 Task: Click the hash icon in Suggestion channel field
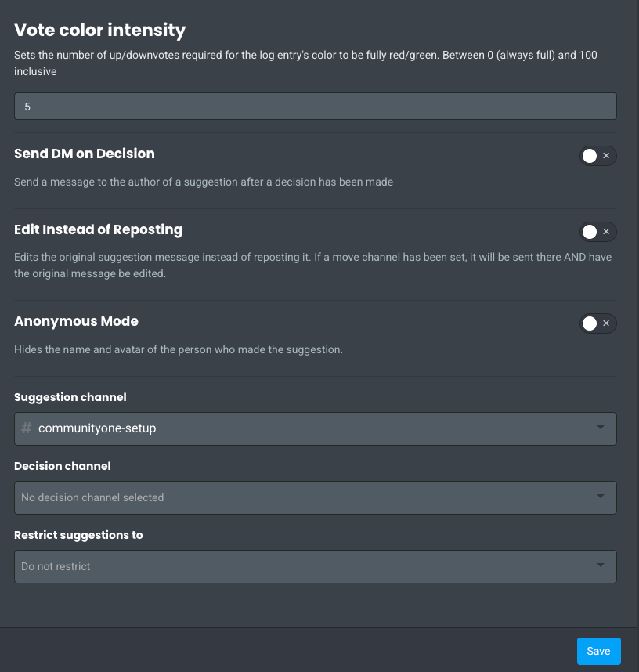click(27, 428)
